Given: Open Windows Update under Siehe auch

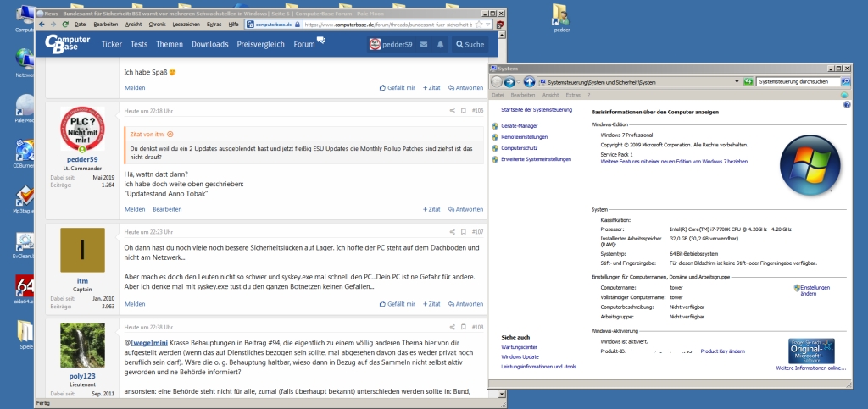Looking at the screenshot, I should (520, 357).
